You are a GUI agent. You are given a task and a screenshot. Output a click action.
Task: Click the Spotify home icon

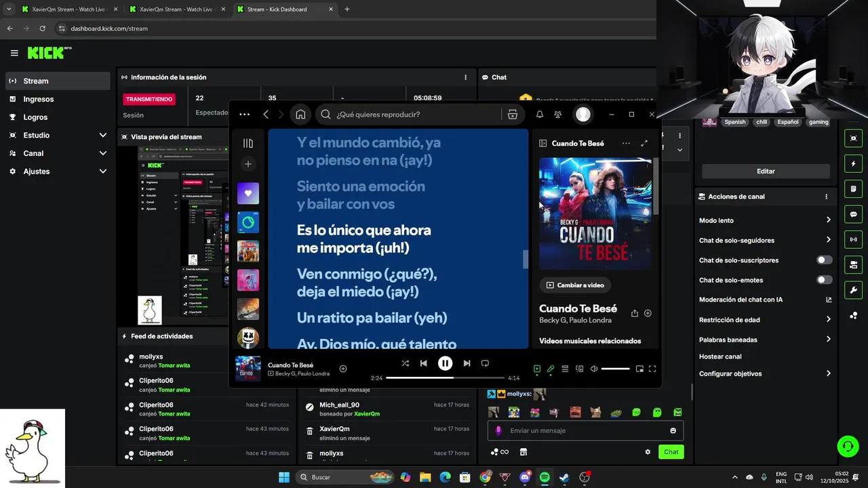click(x=300, y=115)
